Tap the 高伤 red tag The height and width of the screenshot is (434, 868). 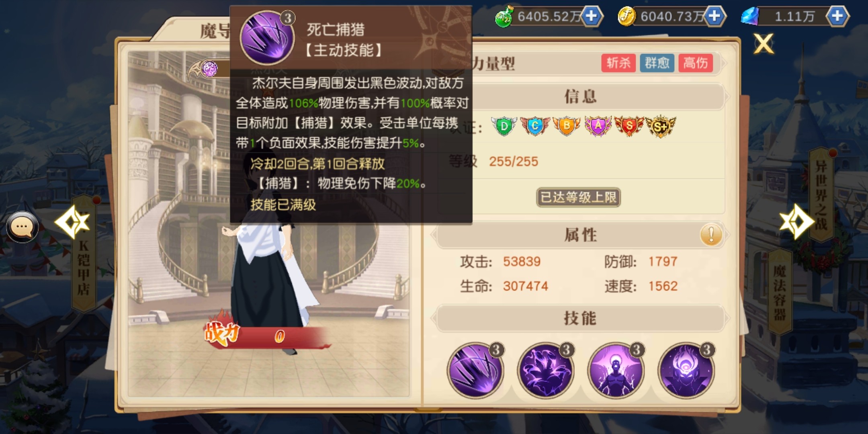click(x=695, y=63)
